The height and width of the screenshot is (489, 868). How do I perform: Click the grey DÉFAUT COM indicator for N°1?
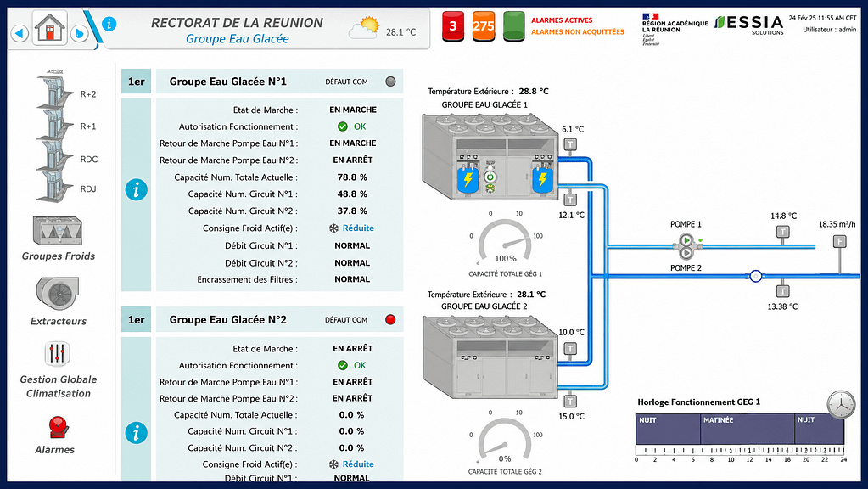pos(390,81)
